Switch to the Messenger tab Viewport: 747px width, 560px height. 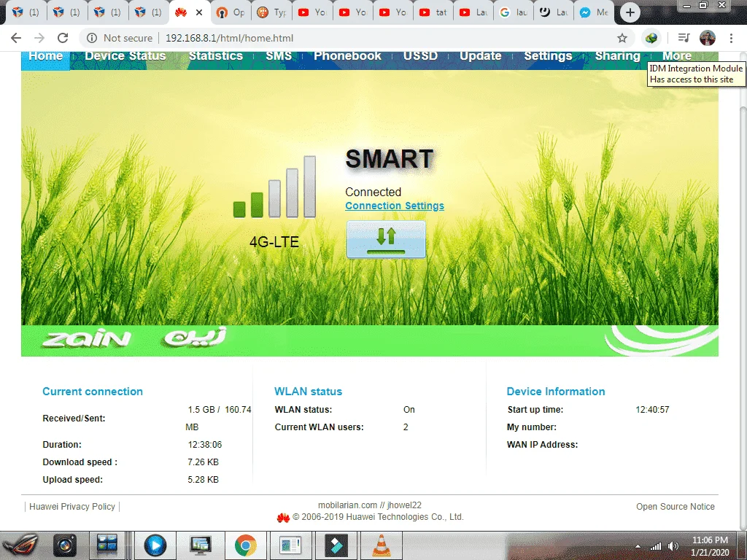[594, 12]
